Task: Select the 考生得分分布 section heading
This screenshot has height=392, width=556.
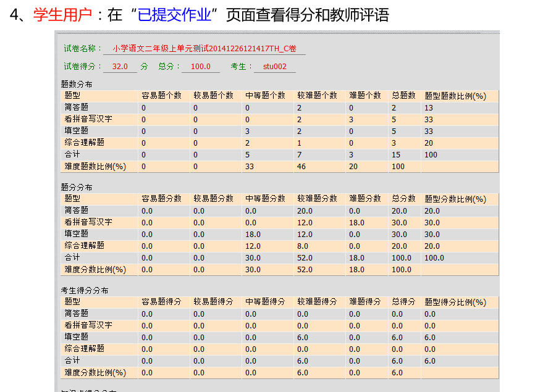Action: (x=85, y=290)
